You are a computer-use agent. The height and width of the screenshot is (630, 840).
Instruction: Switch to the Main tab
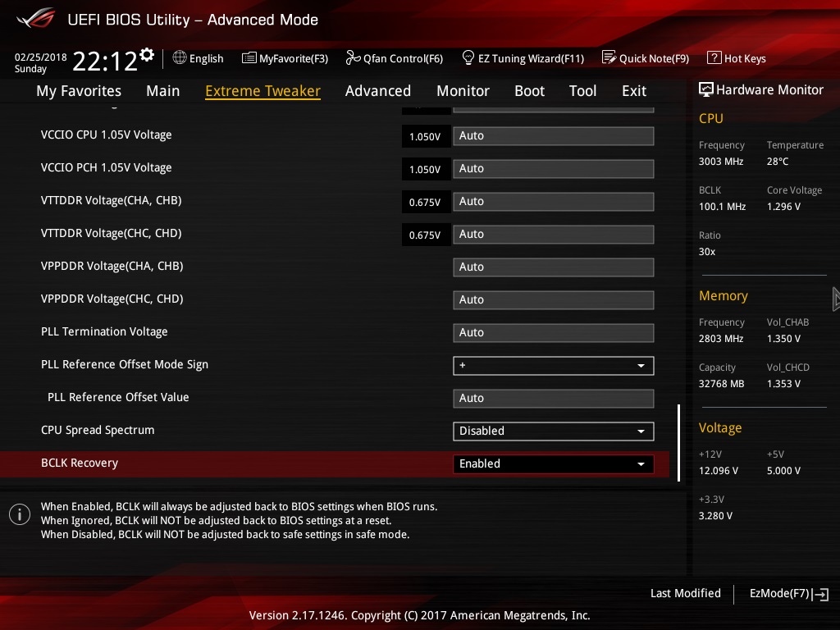pos(163,91)
